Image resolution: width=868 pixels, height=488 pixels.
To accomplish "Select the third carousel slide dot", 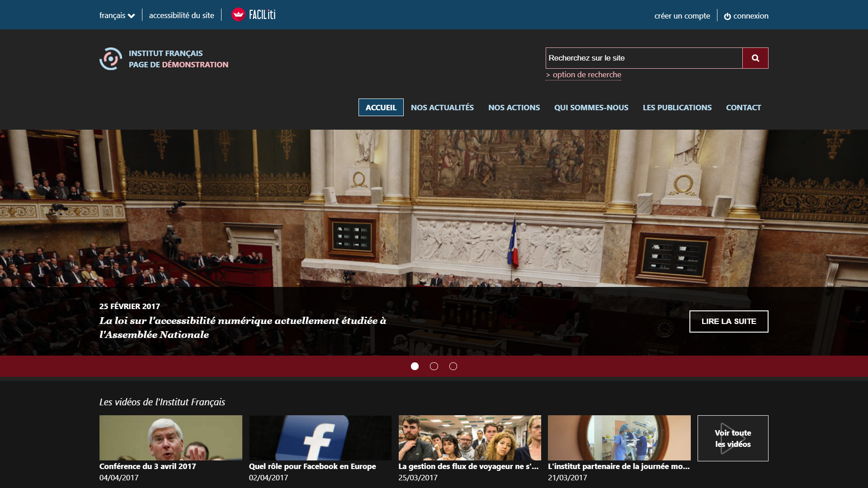I will tap(453, 366).
